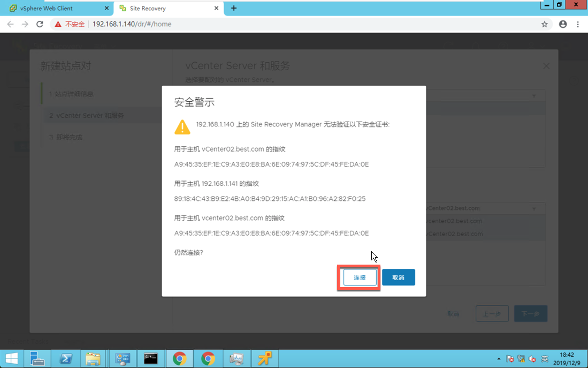Select wizard step 1 站点详细信息
The width and height of the screenshot is (588, 368).
point(71,94)
